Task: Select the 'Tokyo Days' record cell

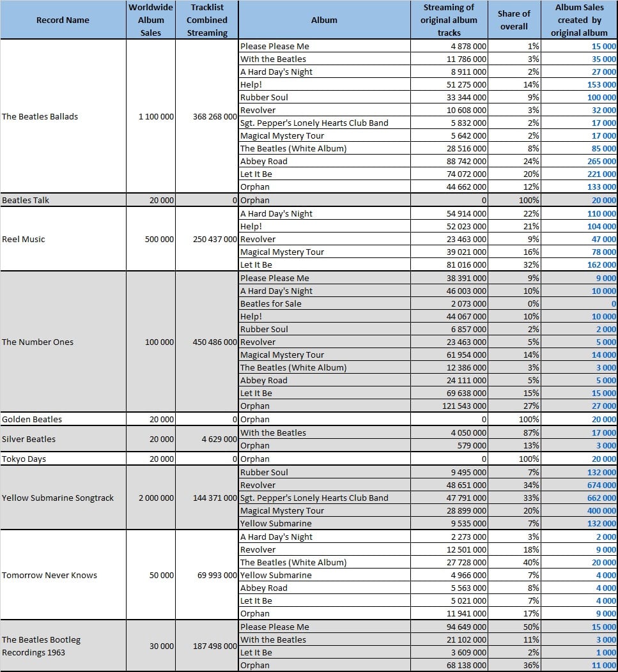Action: coord(63,459)
